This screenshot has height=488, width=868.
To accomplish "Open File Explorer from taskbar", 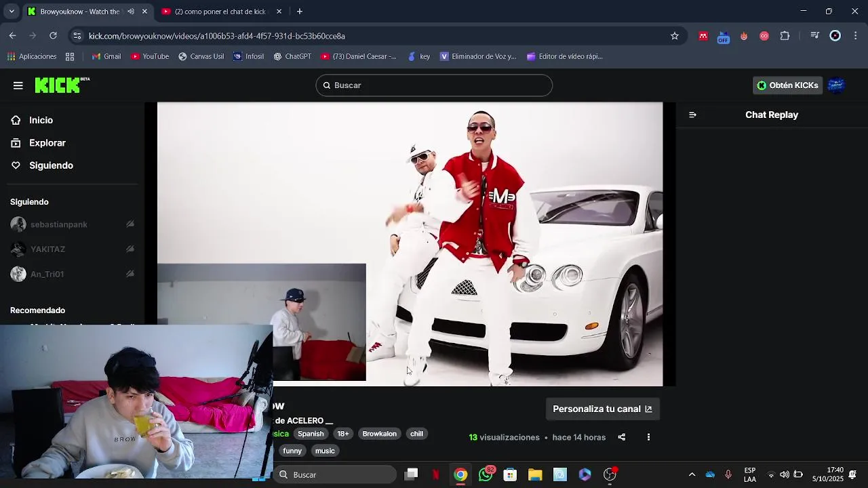I will [535, 474].
